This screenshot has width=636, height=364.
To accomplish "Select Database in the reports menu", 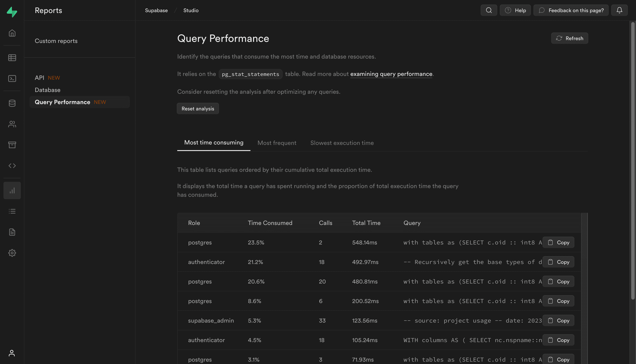I will pos(48,90).
